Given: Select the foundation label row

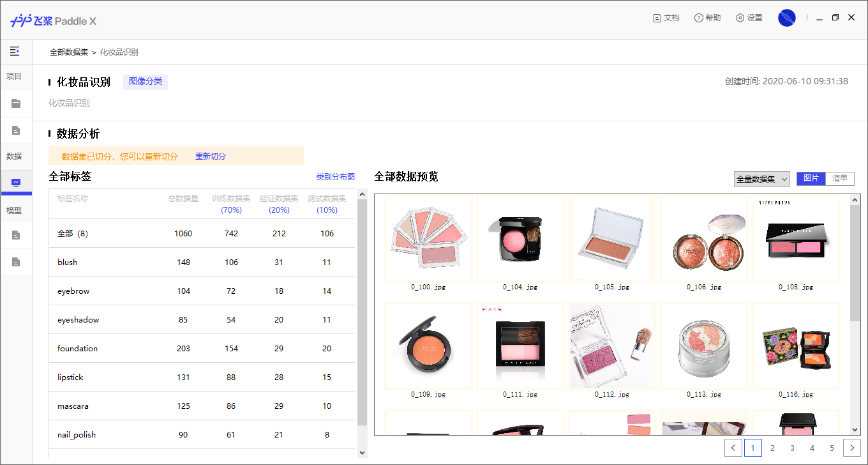Looking at the screenshot, I should (202, 348).
